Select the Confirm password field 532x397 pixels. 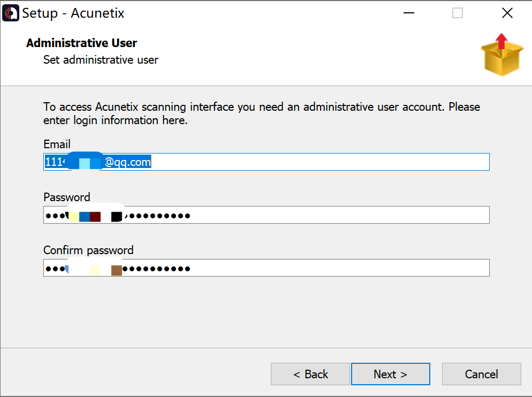pyautogui.click(x=321, y=268)
